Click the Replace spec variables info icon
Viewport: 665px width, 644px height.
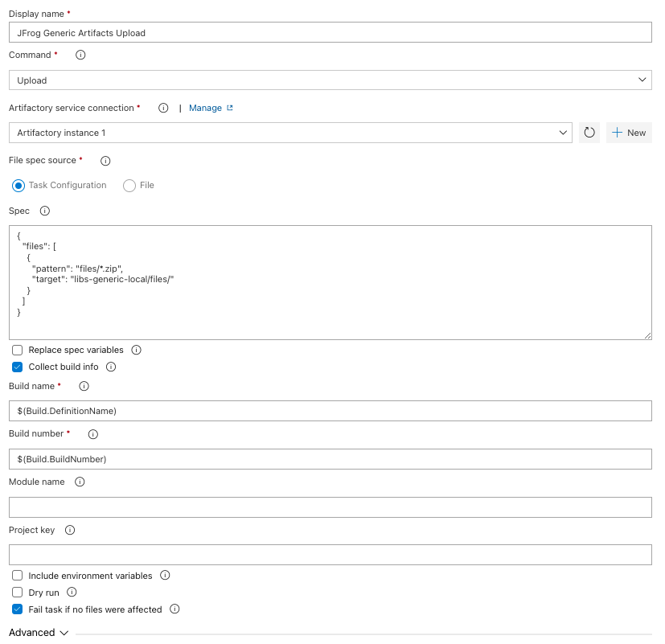click(135, 350)
